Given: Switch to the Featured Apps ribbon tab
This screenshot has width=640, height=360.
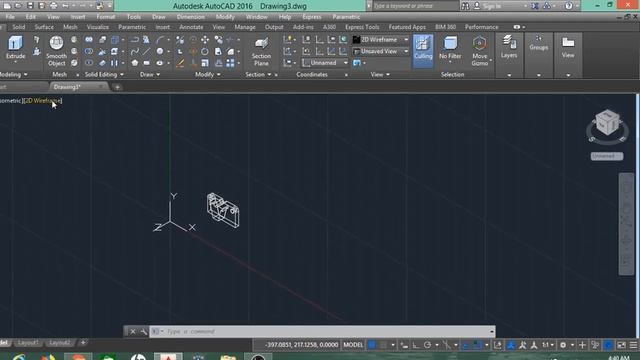Looking at the screenshot, I should pos(407,27).
